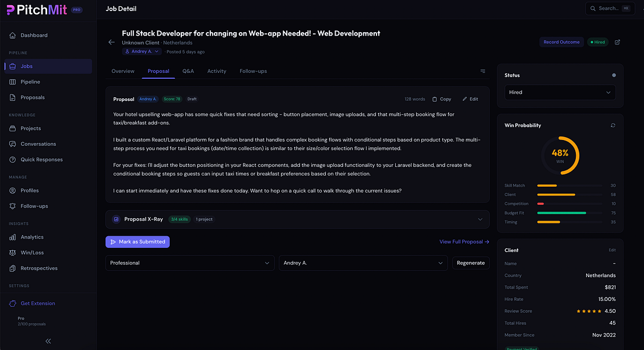Click the PitchMit logo
The image size is (644, 350).
pos(37,10)
